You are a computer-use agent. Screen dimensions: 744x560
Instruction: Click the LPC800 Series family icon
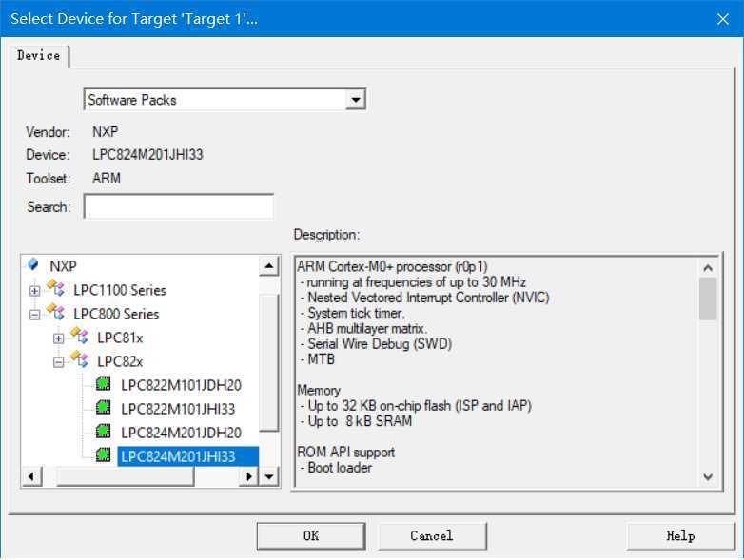pyautogui.click(x=56, y=312)
